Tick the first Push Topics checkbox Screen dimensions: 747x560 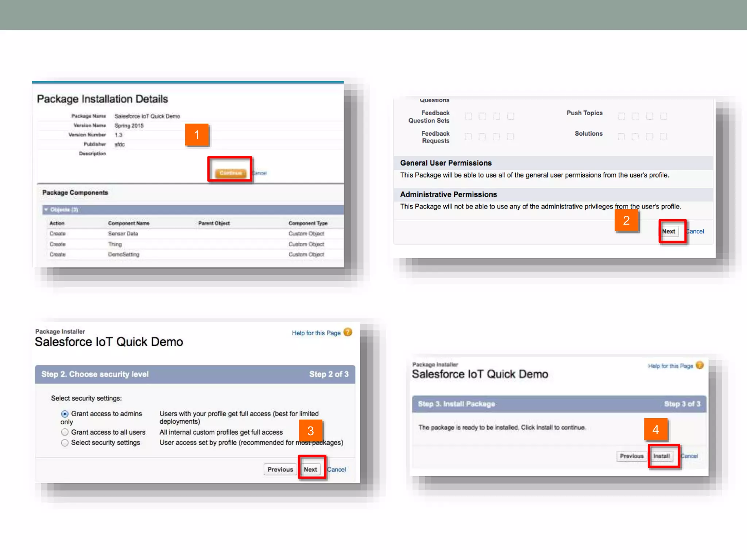point(621,116)
